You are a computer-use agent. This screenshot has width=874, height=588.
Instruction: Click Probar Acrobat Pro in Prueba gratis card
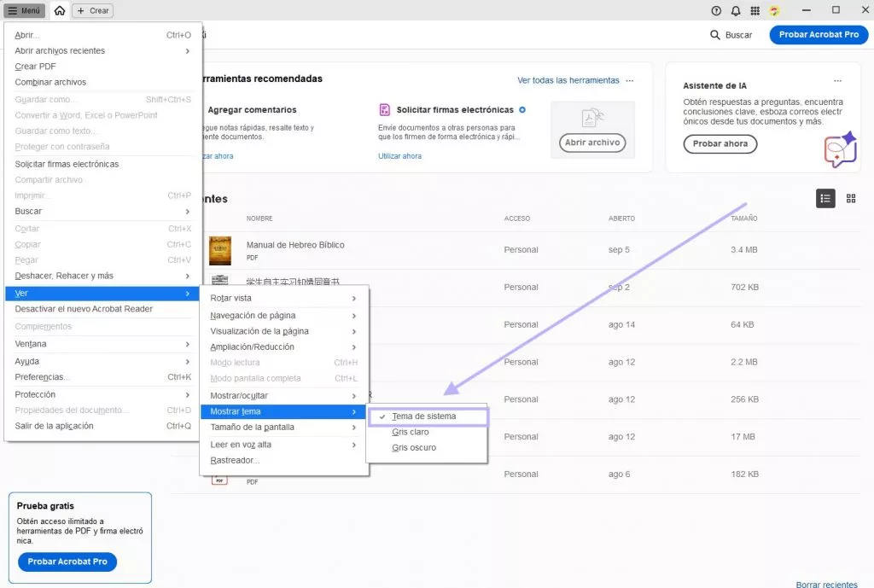pos(67,562)
